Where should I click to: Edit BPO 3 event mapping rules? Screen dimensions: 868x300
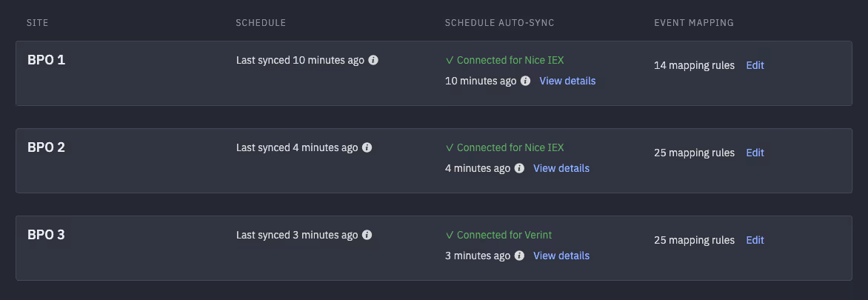tap(755, 240)
